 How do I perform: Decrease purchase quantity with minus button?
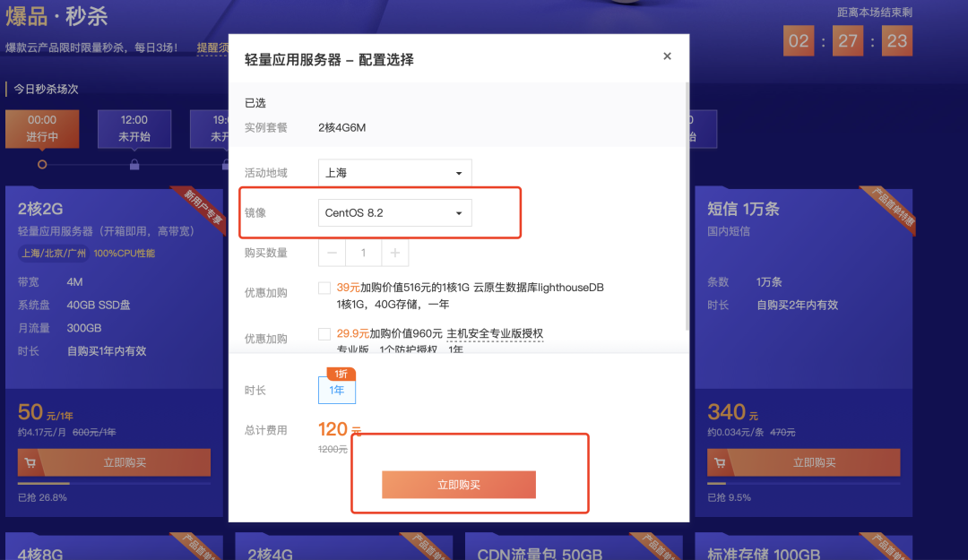tap(333, 253)
